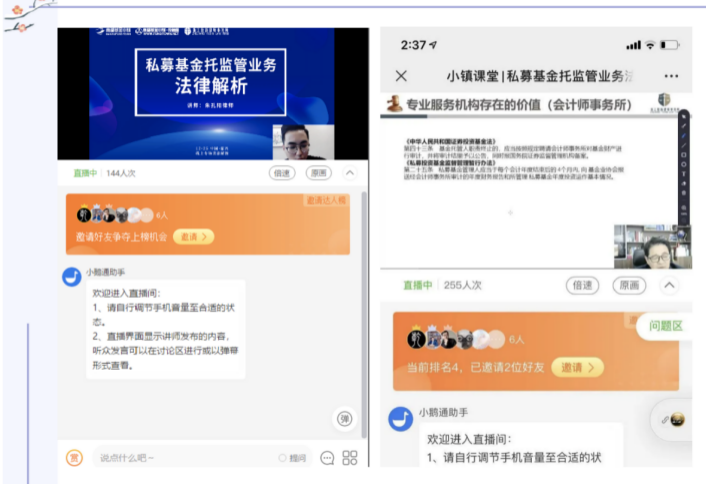The height and width of the screenshot is (484, 706).
Task: Tap the Wi-Fi icon in phone status bar
Action: click(650, 45)
